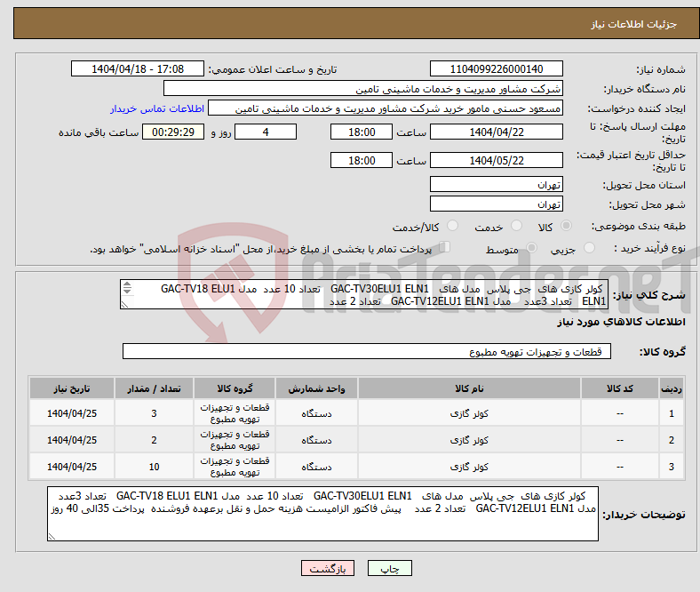The height and width of the screenshot is (592, 700).
Task: Click resize handle of buyer notes box
Action: (52, 537)
